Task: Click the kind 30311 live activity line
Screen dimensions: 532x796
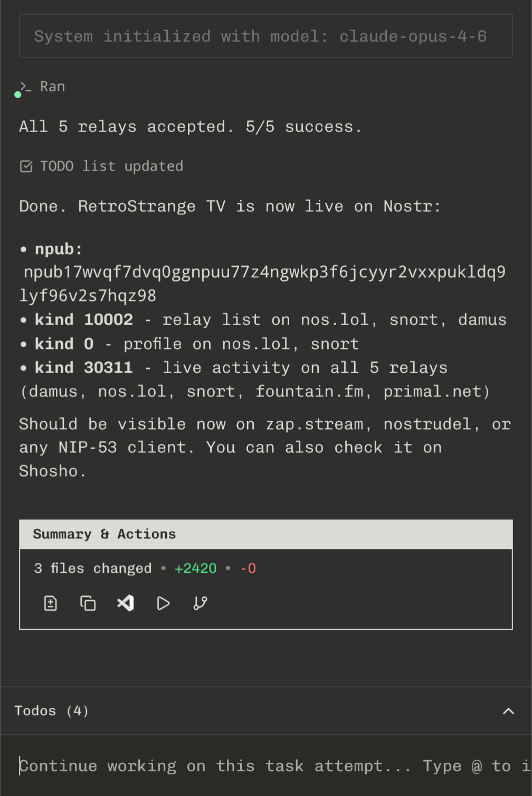Action: click(x=241, y=368)
